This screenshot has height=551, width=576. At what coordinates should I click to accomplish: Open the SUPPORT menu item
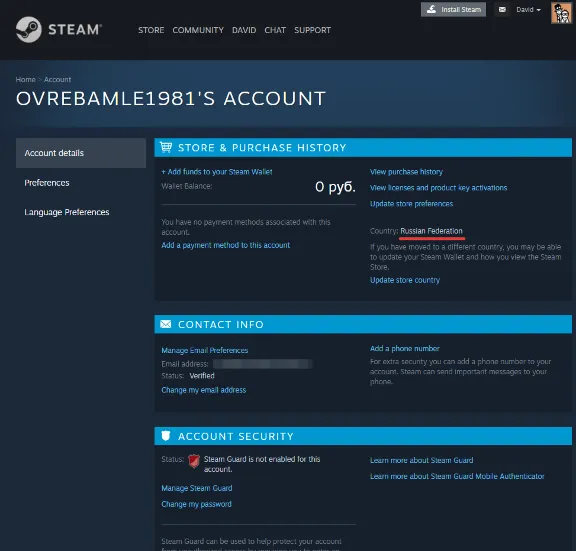(312, 30)
